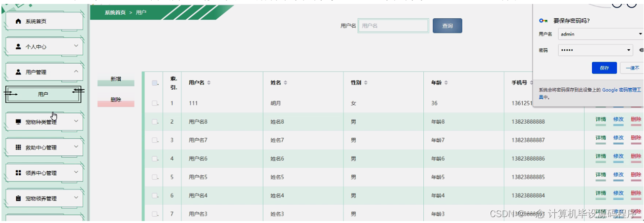This screenshot has width=644, height=223.
Task: Click 修改 for row 用户名5
Action: pos(618,175)
